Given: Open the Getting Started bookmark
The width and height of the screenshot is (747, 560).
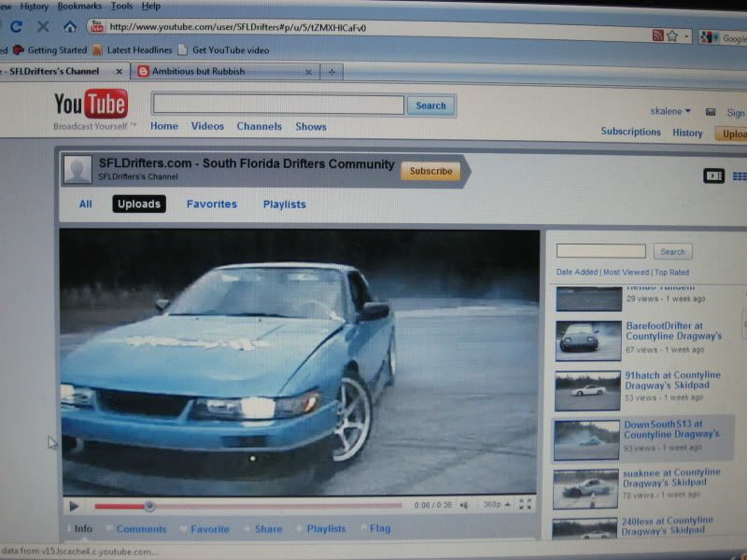Looking at the screenshot, I should (50, 50).
